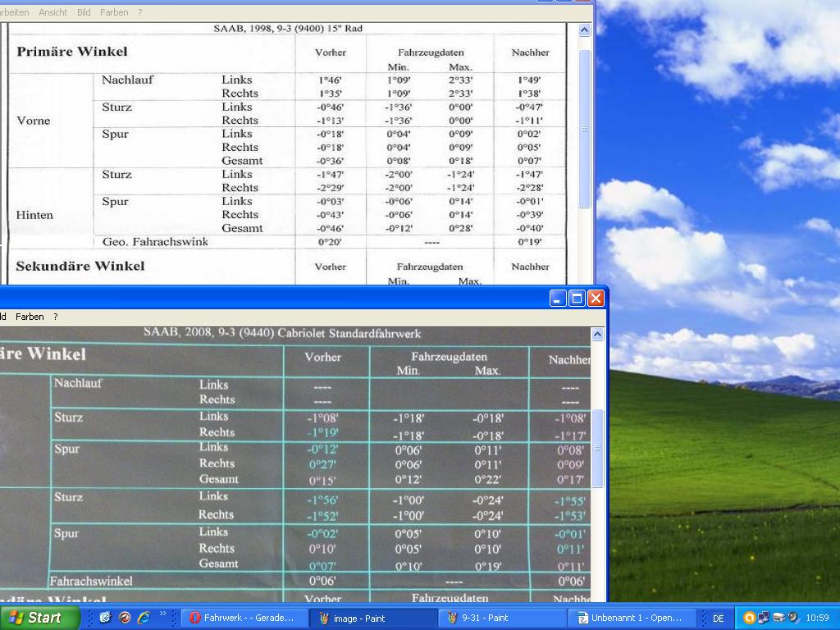Click value -0°36' in upper table
The width and height of the screenshot is (840, 630).
pyautogui.click(x=330, y=161)
